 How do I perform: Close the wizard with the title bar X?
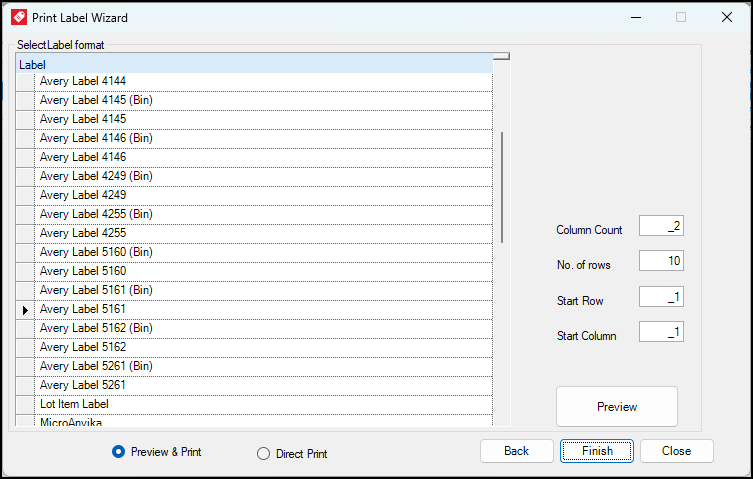[727, 17]
